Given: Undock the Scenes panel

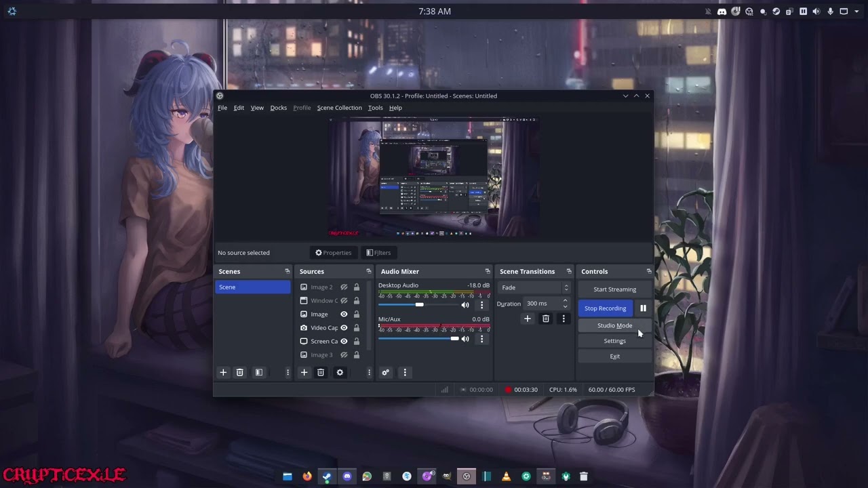Looking at the screenshot, I should point(287,272).
